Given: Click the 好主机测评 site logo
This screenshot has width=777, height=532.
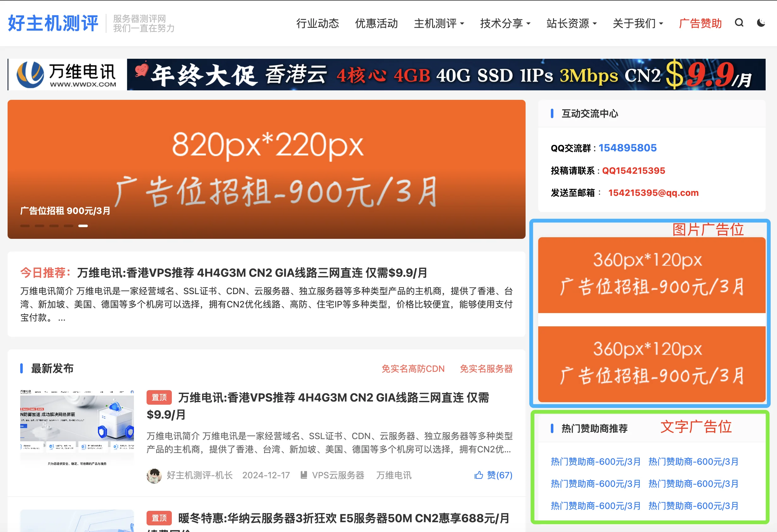Looking at the screenshot, I should coord(53,23).
